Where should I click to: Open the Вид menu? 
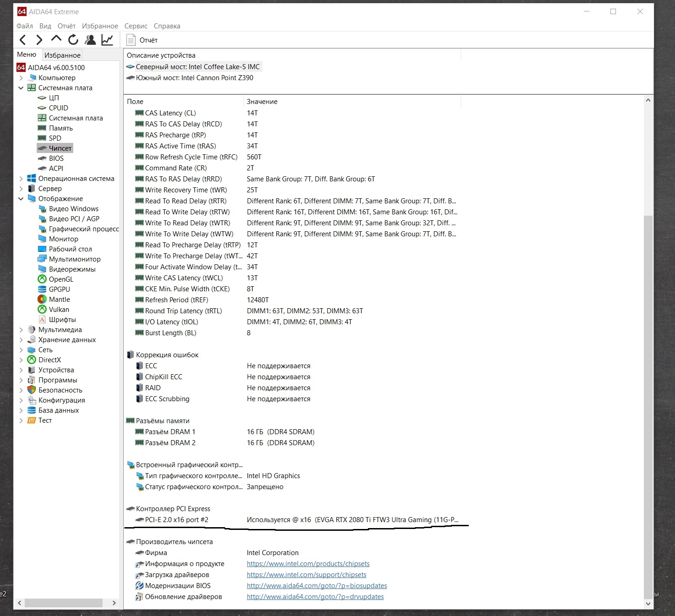(45, 26)
